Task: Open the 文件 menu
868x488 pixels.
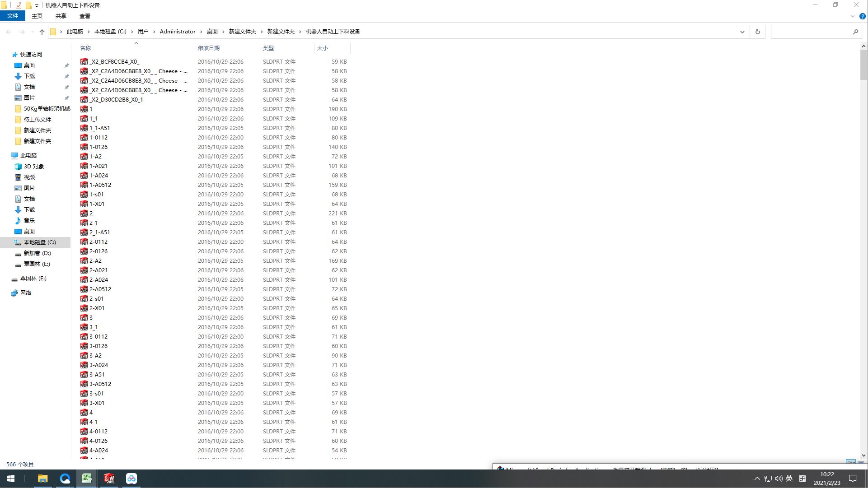Action: (13, 16)
